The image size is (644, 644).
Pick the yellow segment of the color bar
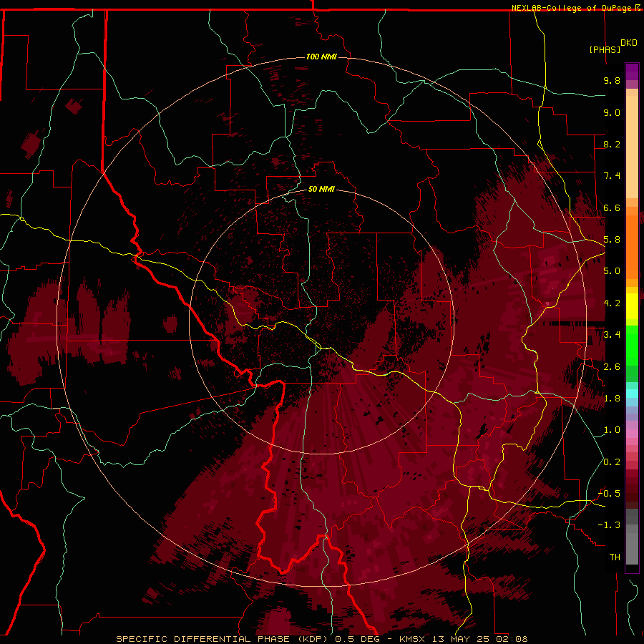(x=632, y=306)
